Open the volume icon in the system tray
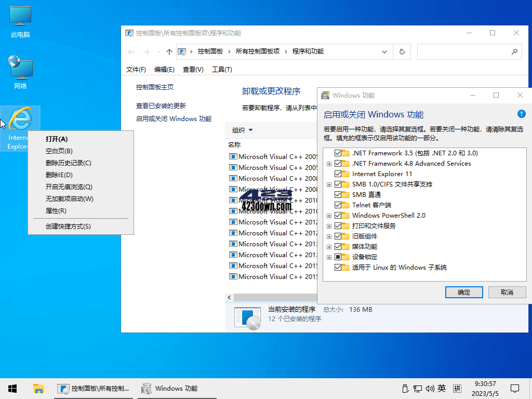532x399 pixels. [430, 388]
